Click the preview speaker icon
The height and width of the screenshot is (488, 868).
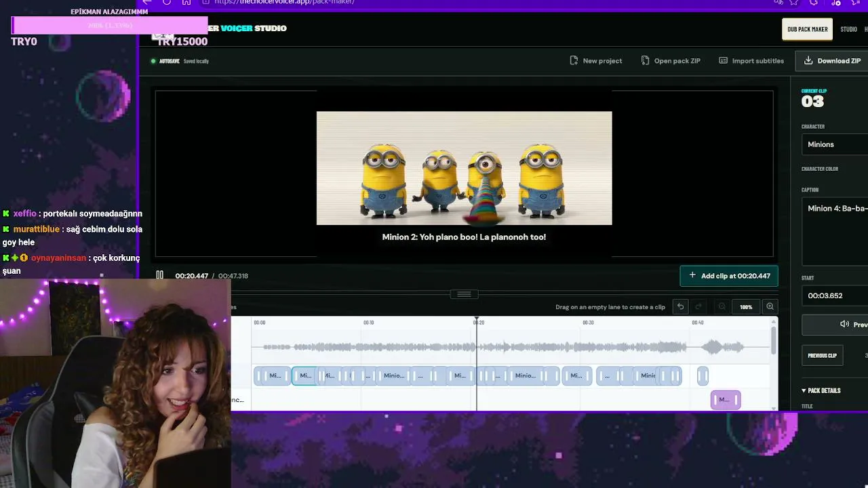point(844,324)
